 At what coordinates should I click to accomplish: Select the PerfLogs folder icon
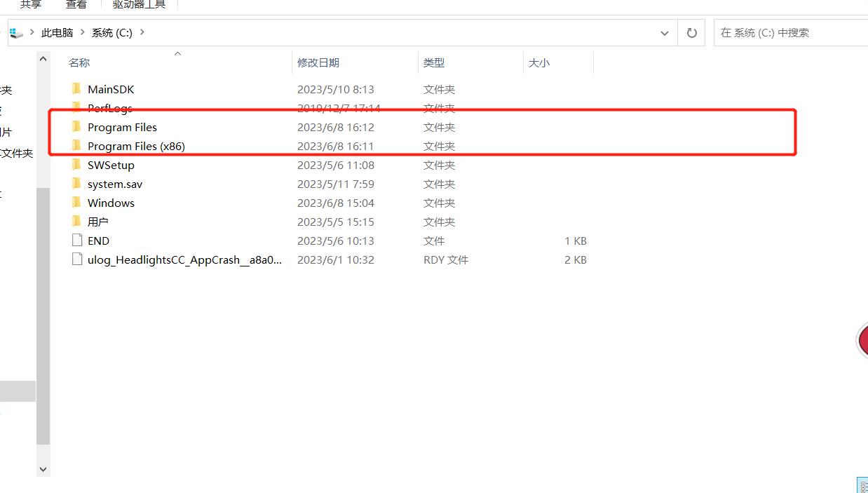pos(76,108)
